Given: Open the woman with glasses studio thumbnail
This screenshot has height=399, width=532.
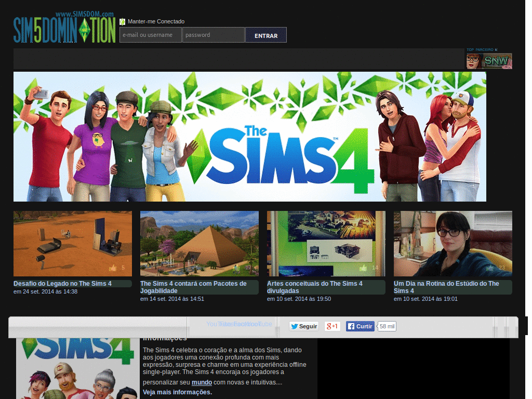Looking at the screenshot, I should pos(453,244).
